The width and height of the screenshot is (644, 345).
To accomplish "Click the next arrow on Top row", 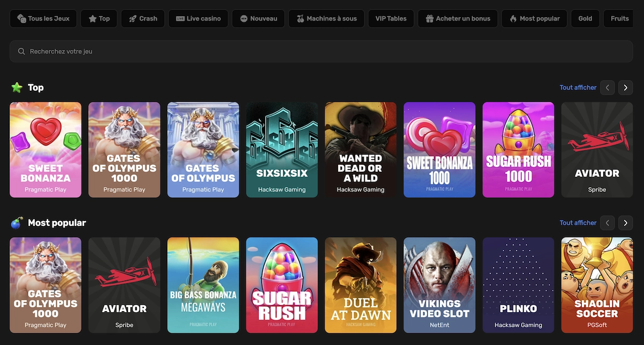I will (625, 87).
